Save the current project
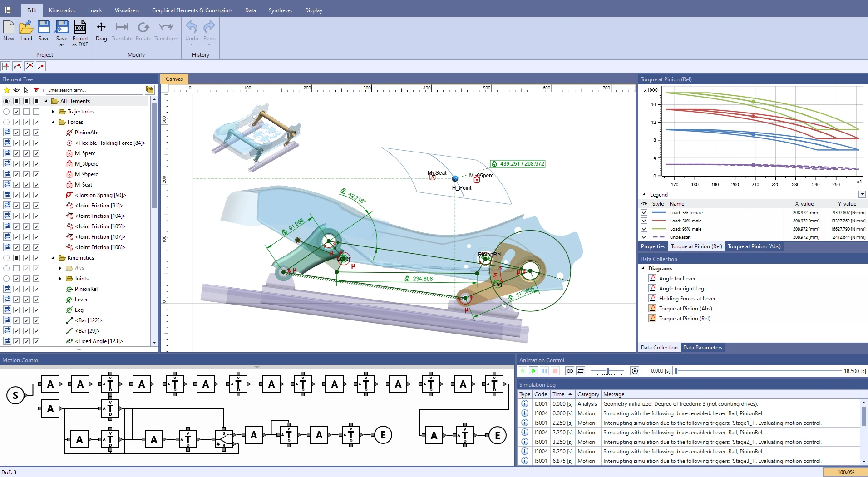 tap(44, 31)
